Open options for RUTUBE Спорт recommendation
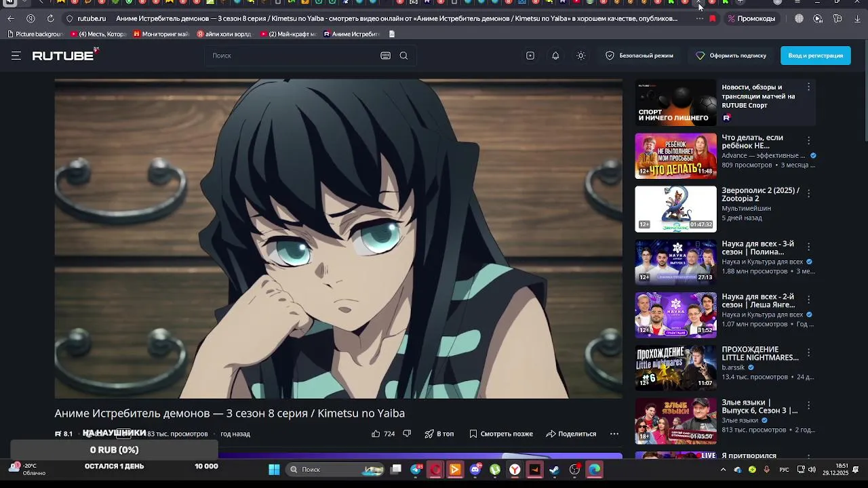Viewport: 868px width, 488px height. click(808, 87)
